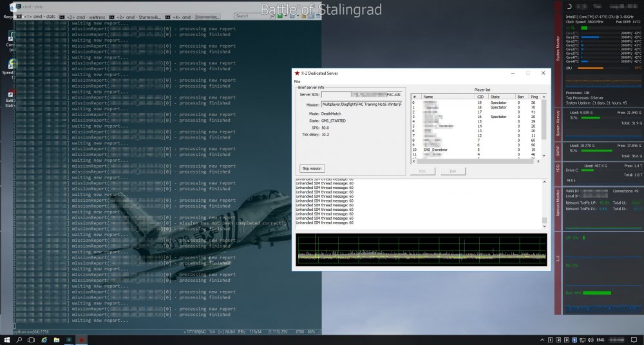The image size is (644, 345).
Task: Click the System Monitor gadget section label
Action: [558, 48]
